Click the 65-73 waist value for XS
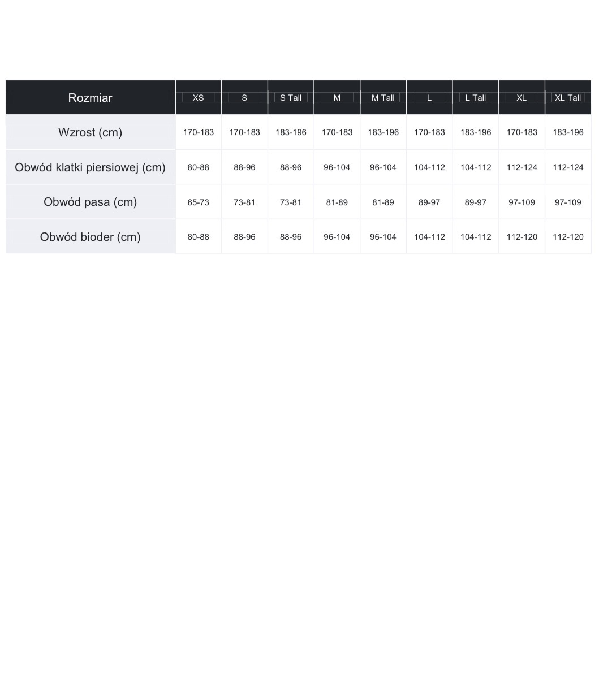The image size is (599, 700). pos(199,202)
